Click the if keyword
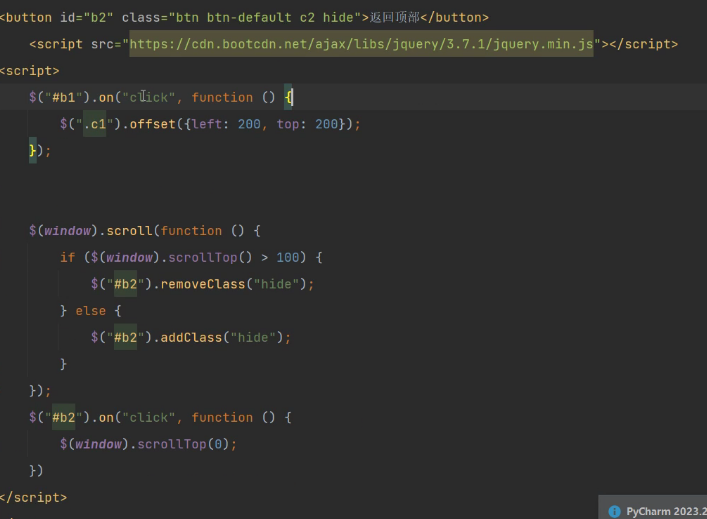 tap(68, 257)
